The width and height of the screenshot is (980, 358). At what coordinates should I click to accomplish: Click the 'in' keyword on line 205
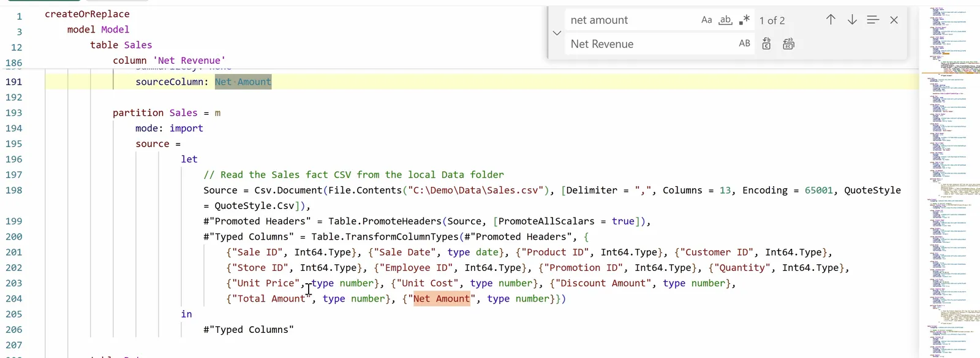click(x=186, y=314)
